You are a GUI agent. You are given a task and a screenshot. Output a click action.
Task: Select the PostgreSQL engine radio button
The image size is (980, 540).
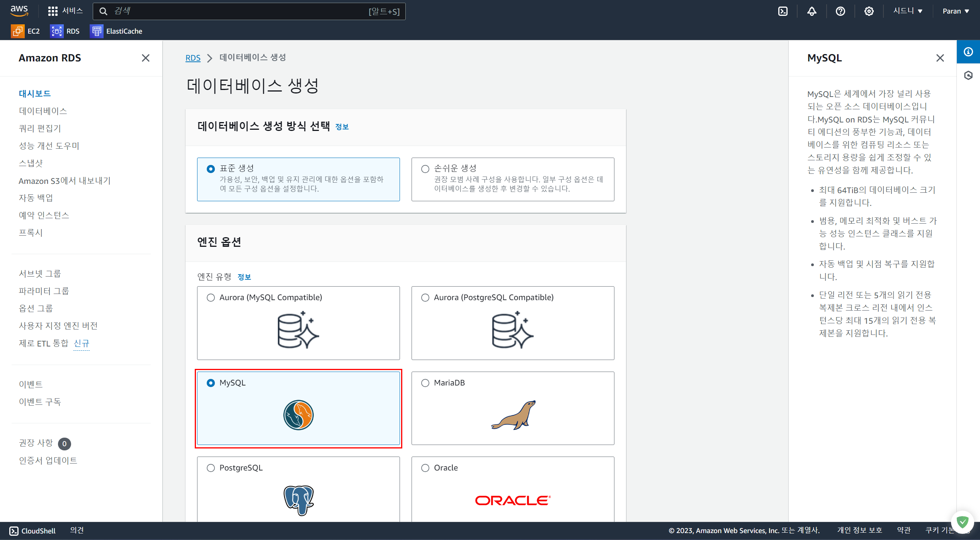tap(211, 468)
